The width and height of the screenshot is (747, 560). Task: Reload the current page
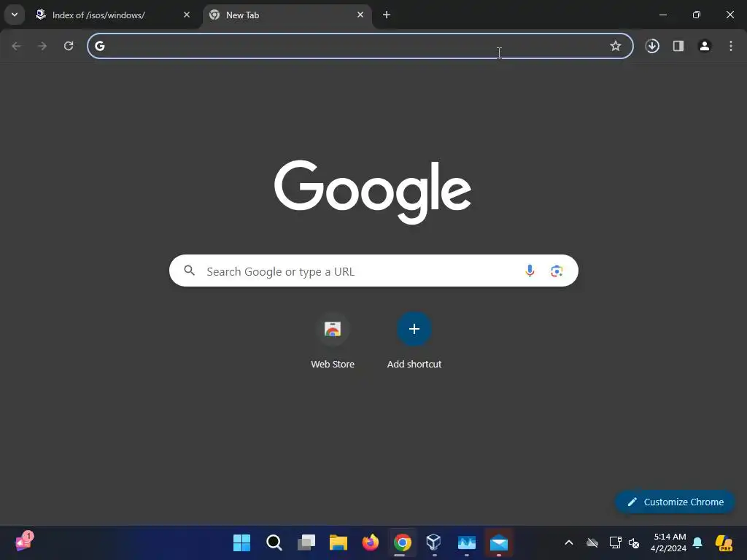coord(69,46)
